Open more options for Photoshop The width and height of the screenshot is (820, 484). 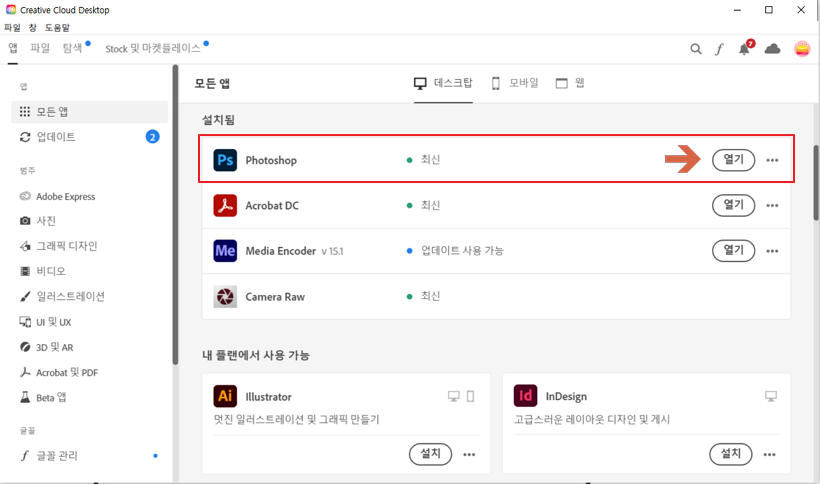(x=772, y=160)
